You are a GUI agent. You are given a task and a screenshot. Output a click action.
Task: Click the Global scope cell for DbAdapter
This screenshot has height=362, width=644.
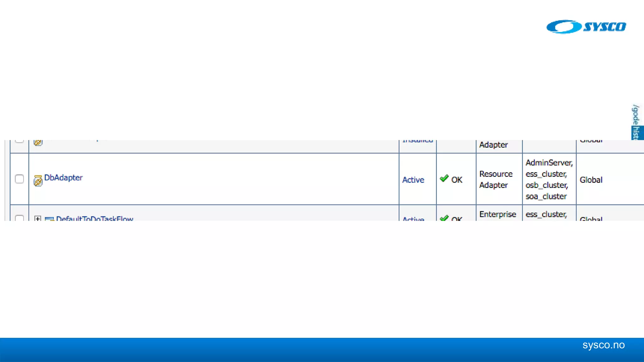point(591,180)
